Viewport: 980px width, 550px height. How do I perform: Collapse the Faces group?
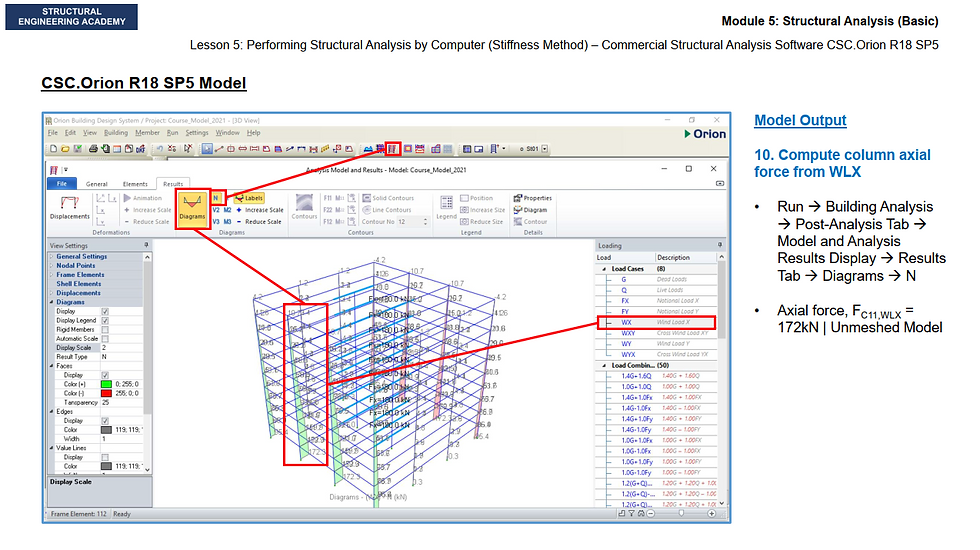pos(52,366)
